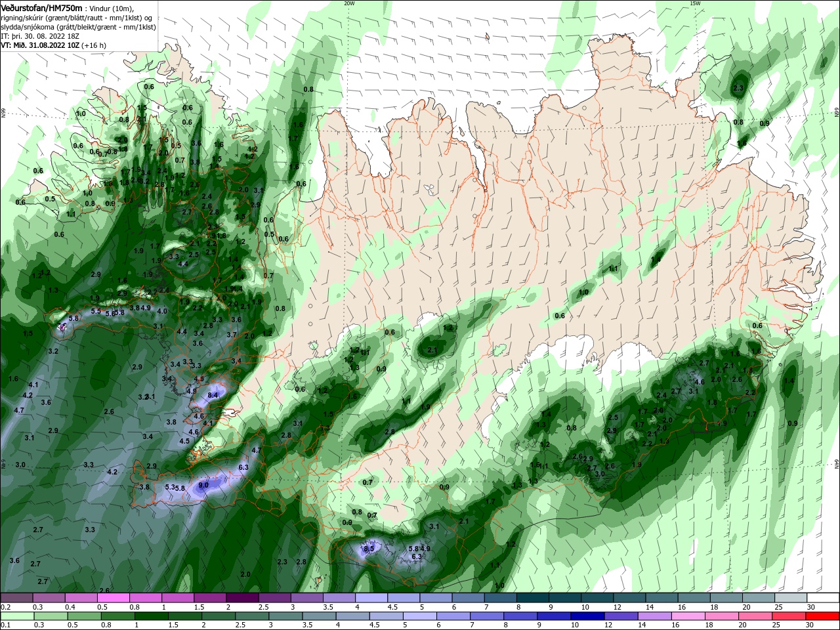Click the slate blue 6 swatch in the upper legend row
840x630 pixels.
point(468,597)
